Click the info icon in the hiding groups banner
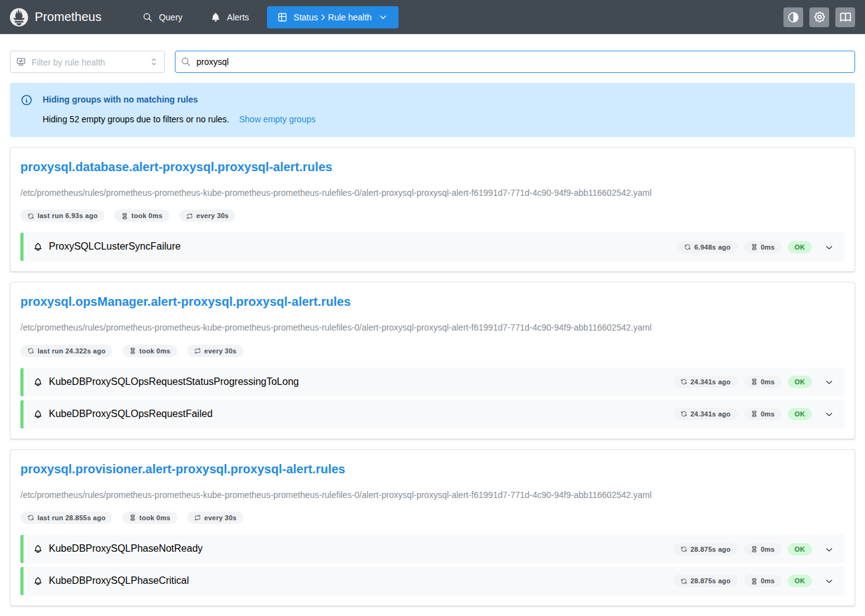 click(27, 100)
